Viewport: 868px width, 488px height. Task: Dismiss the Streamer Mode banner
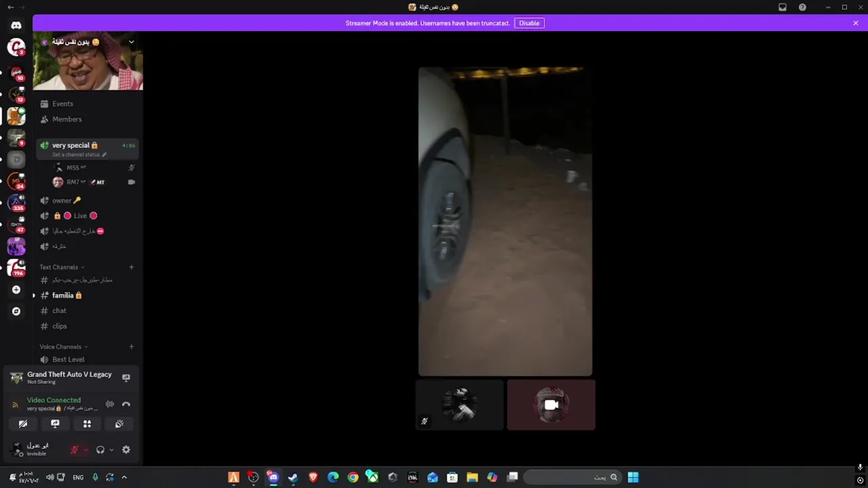coord(856,23)
